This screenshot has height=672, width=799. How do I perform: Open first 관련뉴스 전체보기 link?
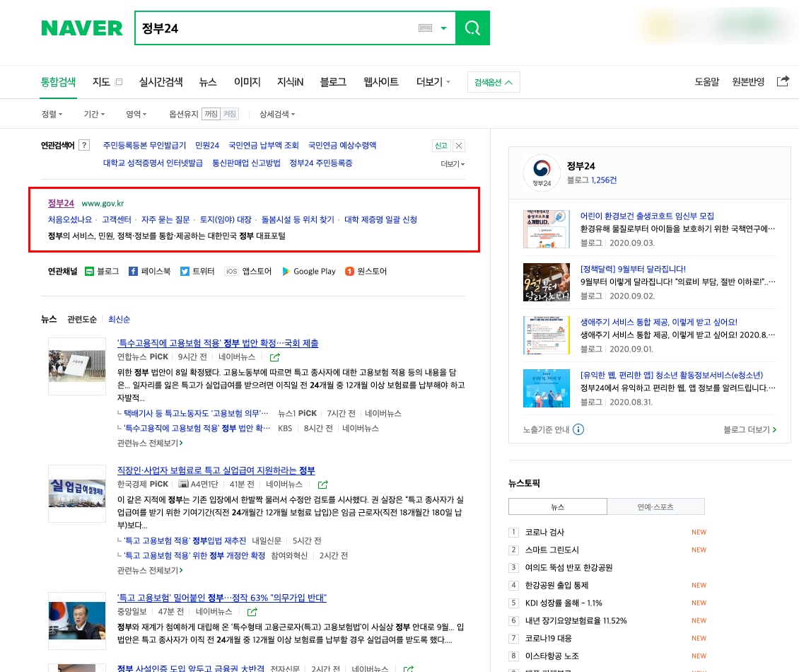tap(150, 443)
